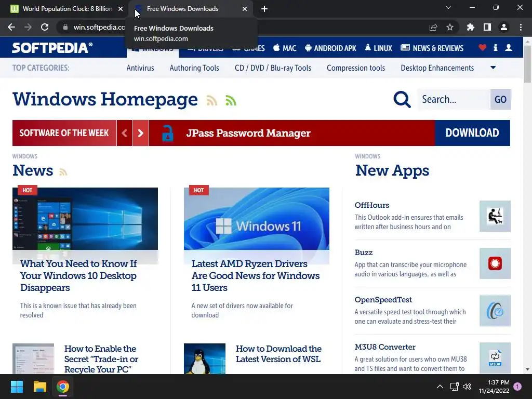532x399 pixels.
Task: Open a new browser tab
Action: [264, 9]
